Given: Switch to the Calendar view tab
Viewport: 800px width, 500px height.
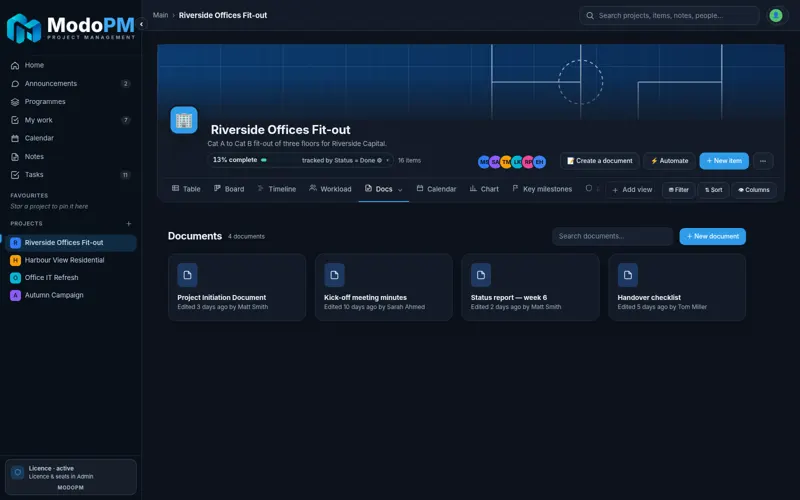Looking at the screenshot, I should [x=436, y=189].
